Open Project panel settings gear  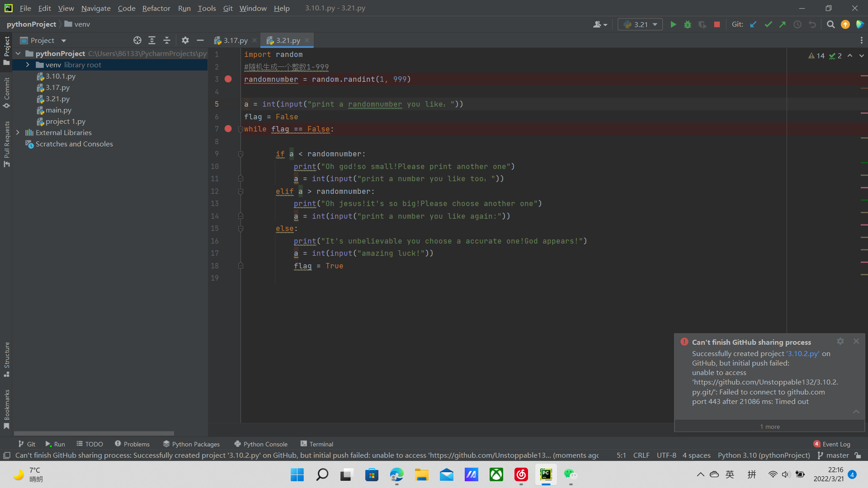pos(185,40)
